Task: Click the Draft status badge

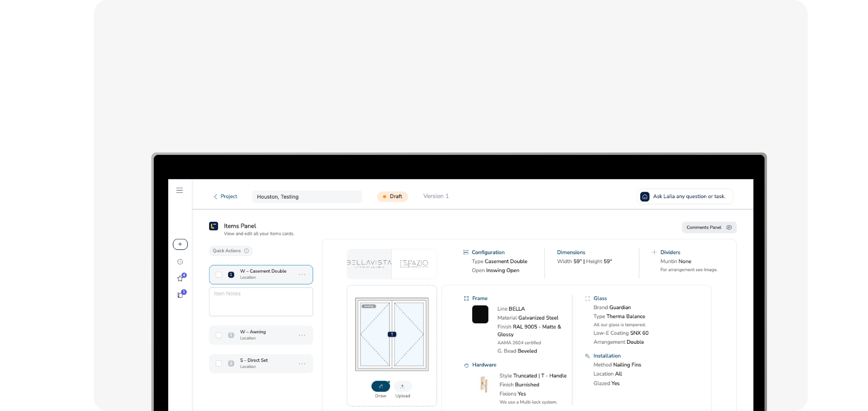Action: (392, 196)
